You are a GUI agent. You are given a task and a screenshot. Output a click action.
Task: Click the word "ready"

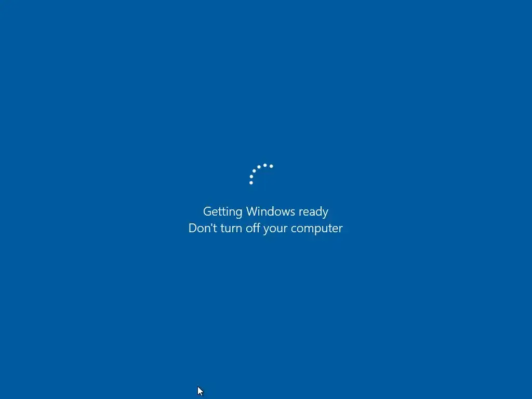[x=313, y=212]
